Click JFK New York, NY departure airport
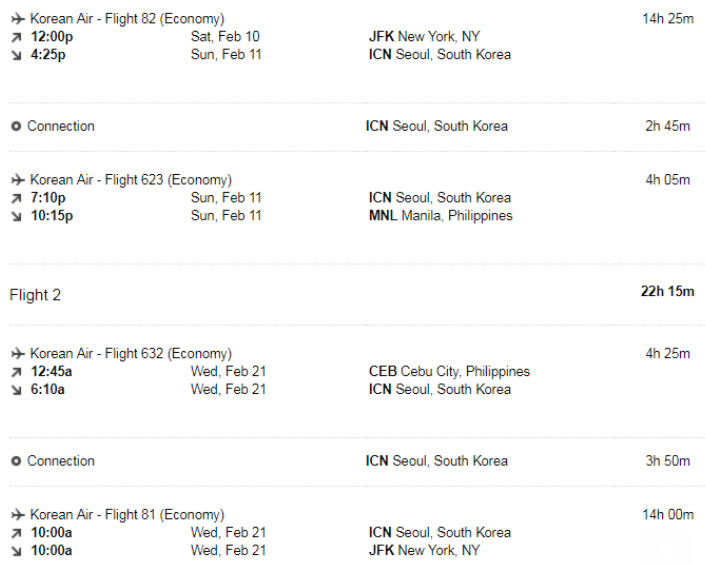 coord(425,36)
